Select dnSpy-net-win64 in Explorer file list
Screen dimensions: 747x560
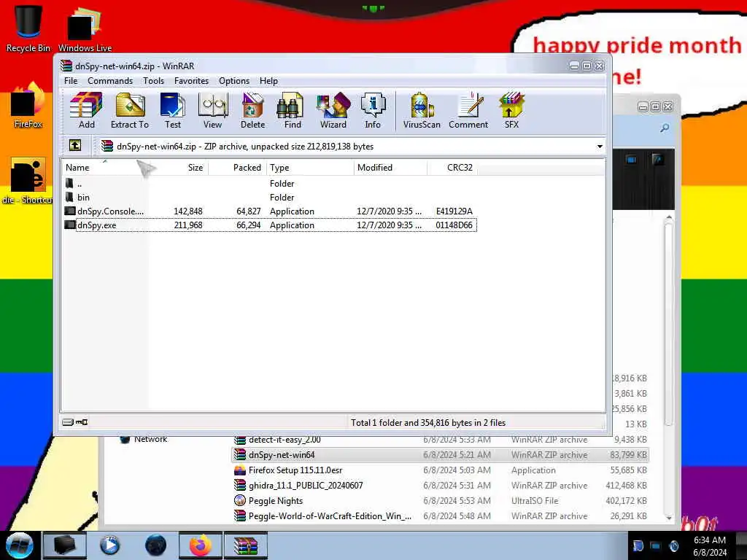coord(440,455)
